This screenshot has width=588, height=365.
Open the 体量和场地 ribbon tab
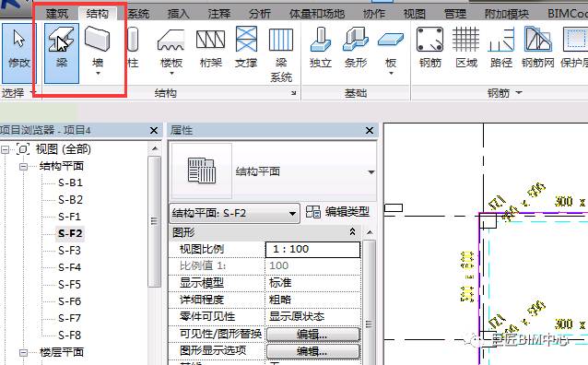coord(317,14)
